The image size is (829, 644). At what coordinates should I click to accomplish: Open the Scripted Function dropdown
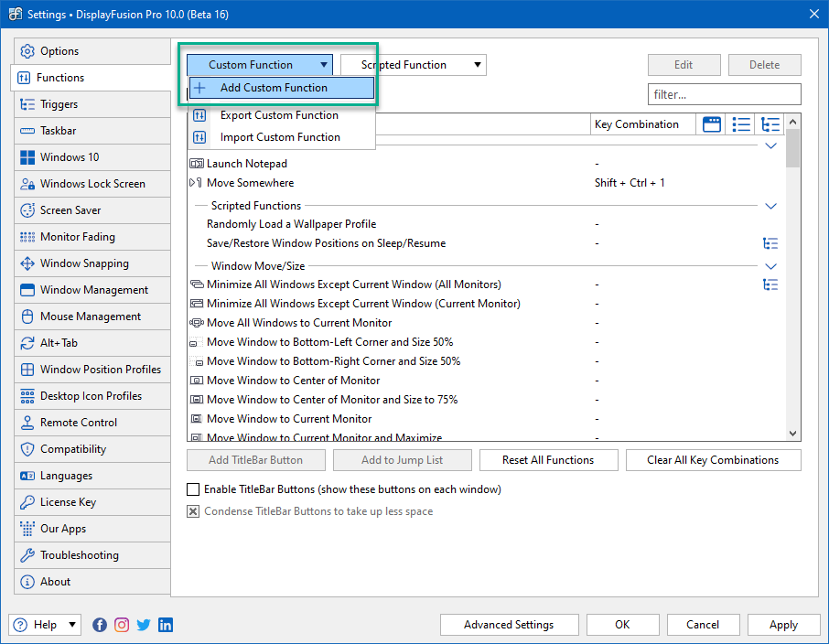(x=414, y=65)
